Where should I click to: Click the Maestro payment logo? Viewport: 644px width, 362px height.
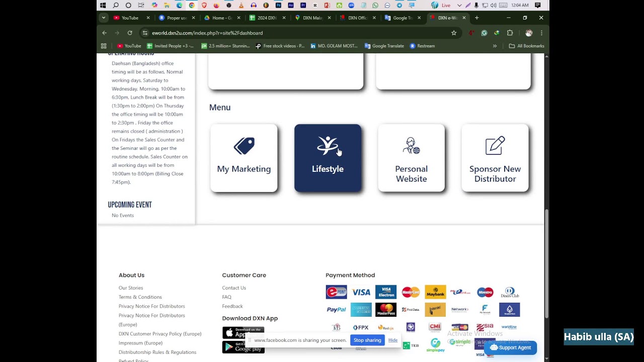pos(485,292)
